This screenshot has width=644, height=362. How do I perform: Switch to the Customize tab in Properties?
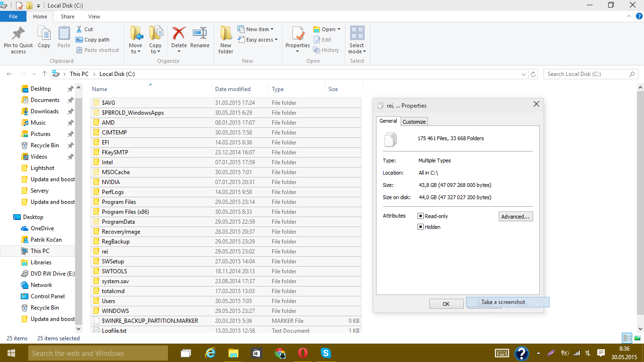point(414,122)
